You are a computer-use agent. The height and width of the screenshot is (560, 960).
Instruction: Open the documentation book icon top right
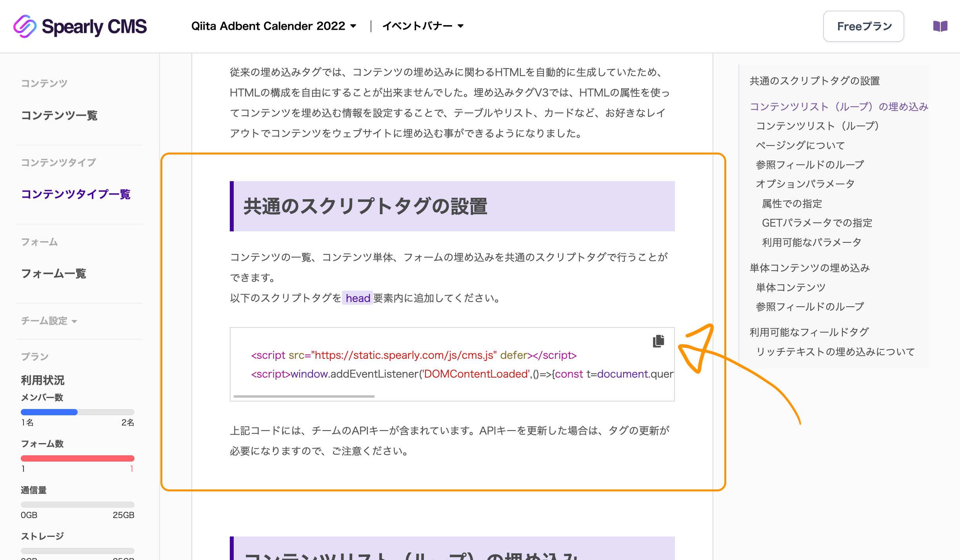click(940, 26)
